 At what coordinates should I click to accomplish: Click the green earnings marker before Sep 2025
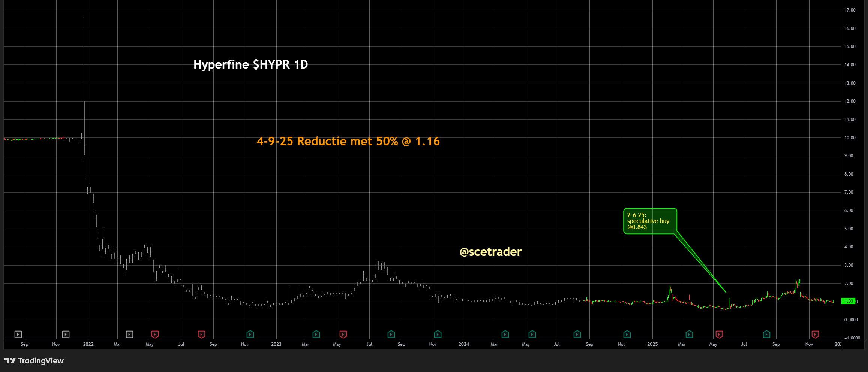coord(766,334)
